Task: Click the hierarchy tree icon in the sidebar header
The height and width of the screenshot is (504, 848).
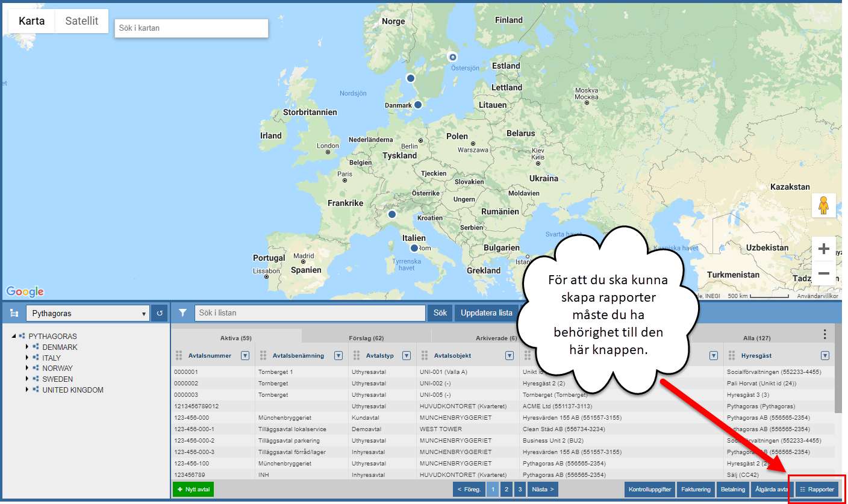Action: pos(14,314)
